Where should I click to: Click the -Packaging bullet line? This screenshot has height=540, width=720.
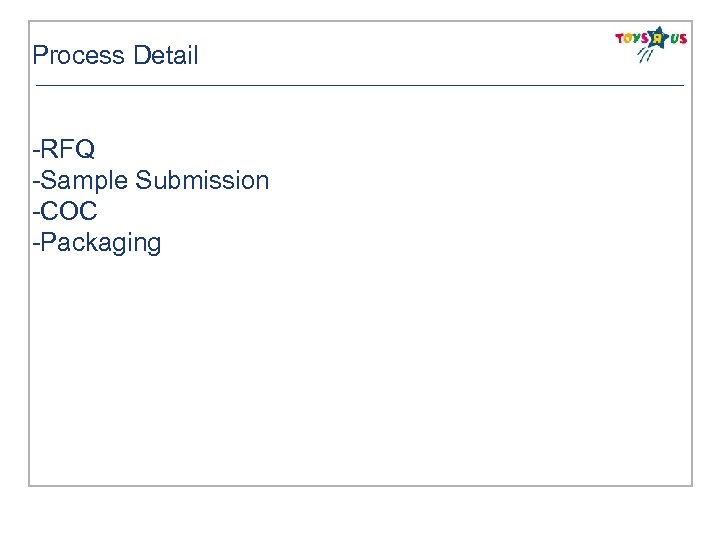[97, 243]
